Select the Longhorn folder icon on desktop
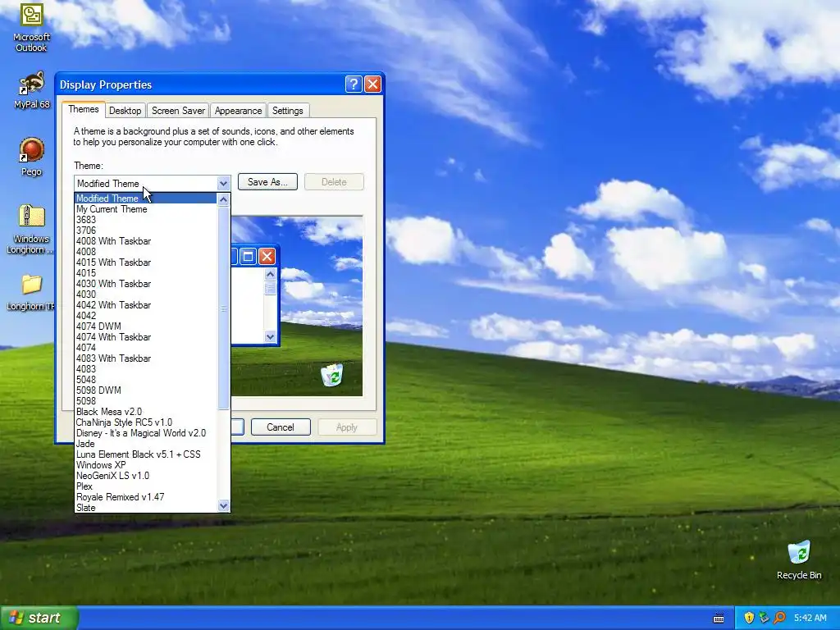Viewport: 840px width, 630px height. [31, 292]
